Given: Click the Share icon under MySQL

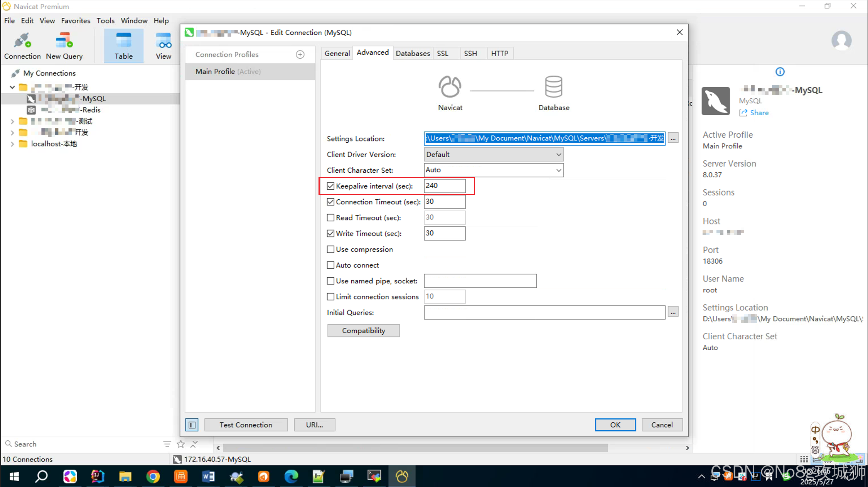Looking at the screenshot, I should (743, 113).
